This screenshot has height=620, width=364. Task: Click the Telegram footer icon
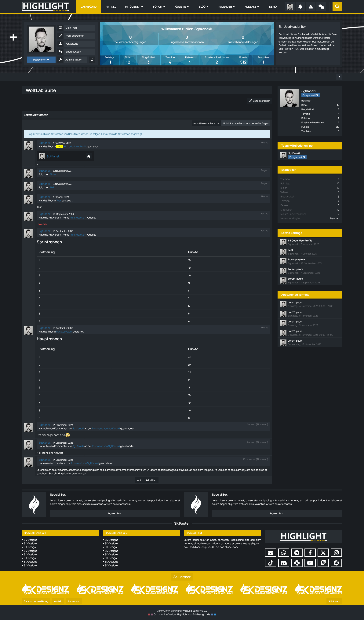click(297, 553)
